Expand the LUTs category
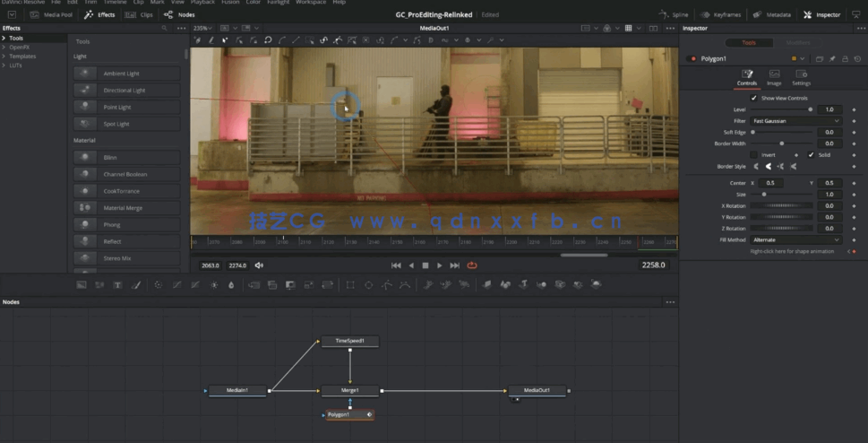 [x=4, y=65]
